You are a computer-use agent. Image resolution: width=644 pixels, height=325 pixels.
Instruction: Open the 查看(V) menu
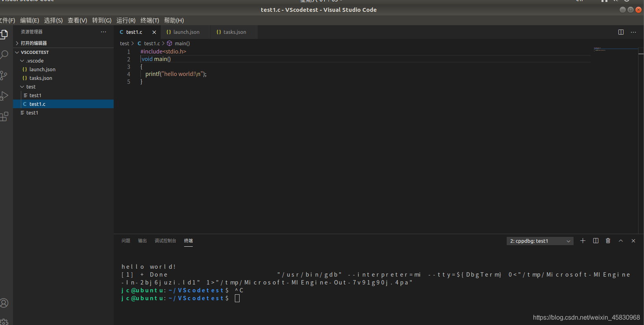coord(78,20)
